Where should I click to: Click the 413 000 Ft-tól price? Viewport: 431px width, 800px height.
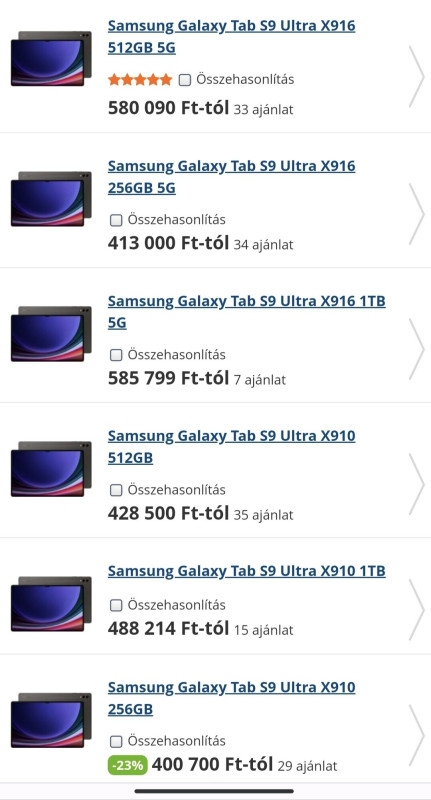tap(168, 243)
